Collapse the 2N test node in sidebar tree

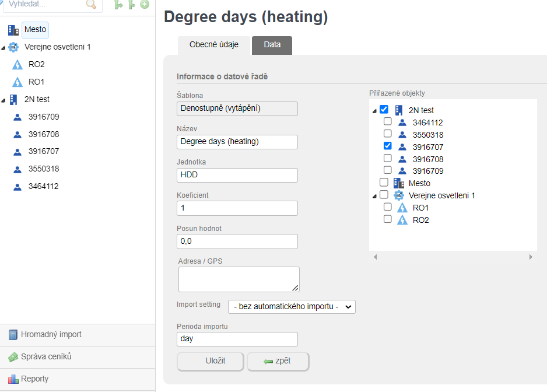coord(3,100)
